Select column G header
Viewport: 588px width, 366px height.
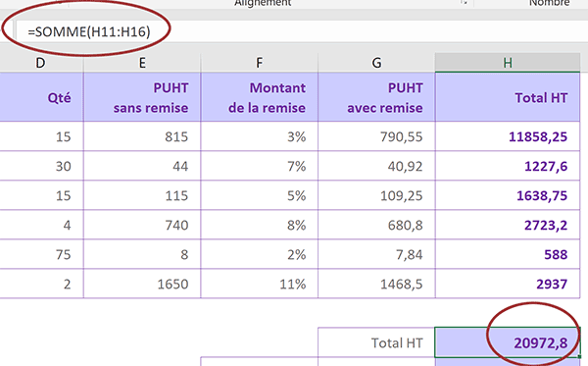[376, 63]
